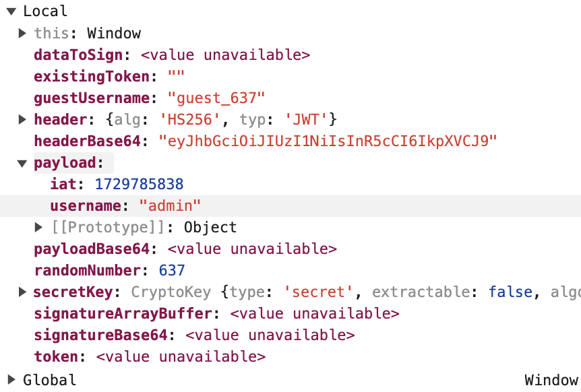Collapse the Local scope section

(x=11, y=11)
